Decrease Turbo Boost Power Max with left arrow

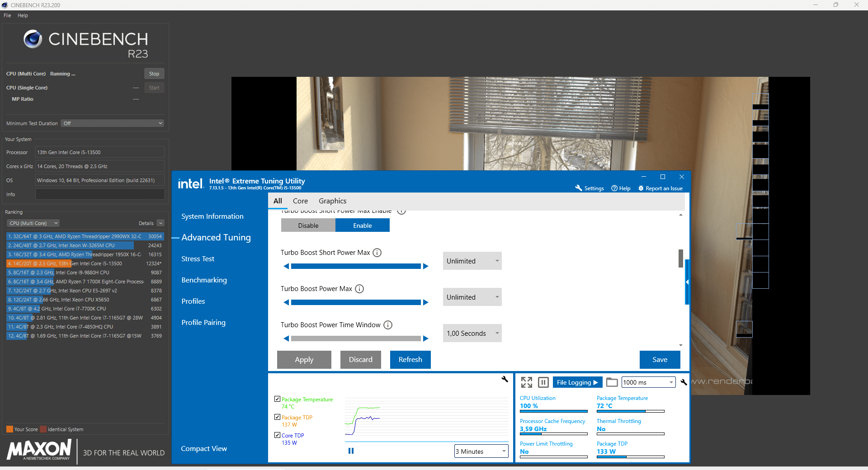click(286, 302)
